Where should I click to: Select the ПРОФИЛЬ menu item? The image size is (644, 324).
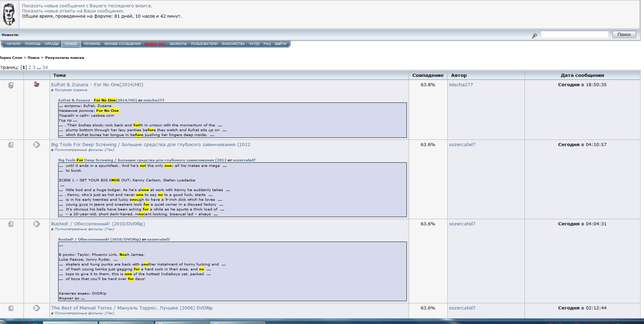click(92, 44)
